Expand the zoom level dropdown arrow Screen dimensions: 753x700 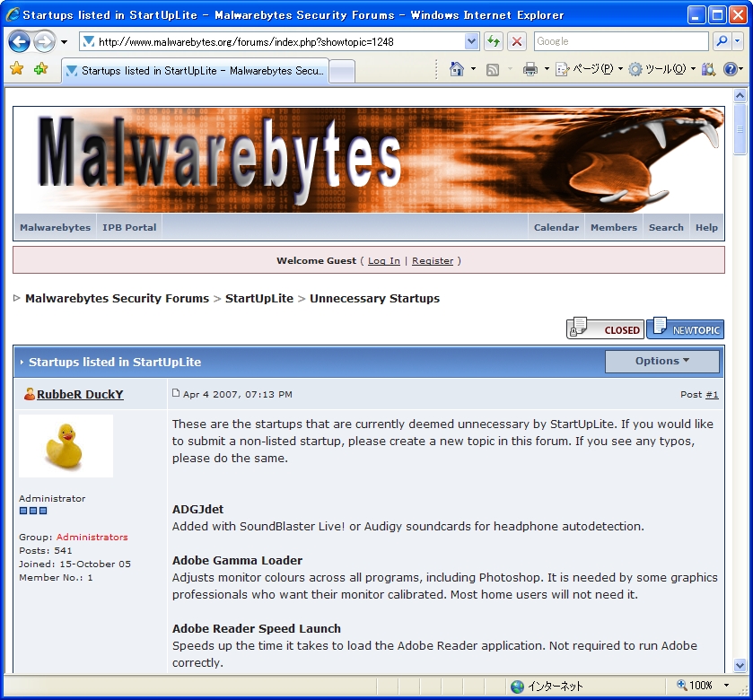click(x=727, y=686)
